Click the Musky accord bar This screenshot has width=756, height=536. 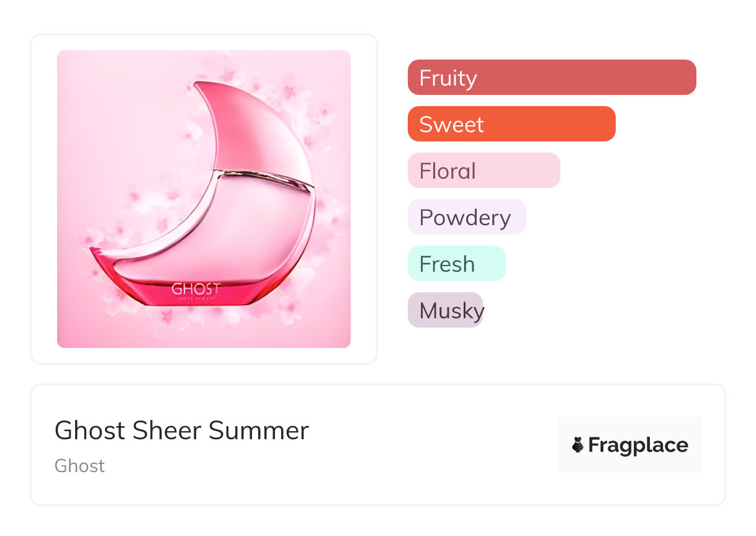click(x=445, y=310)
